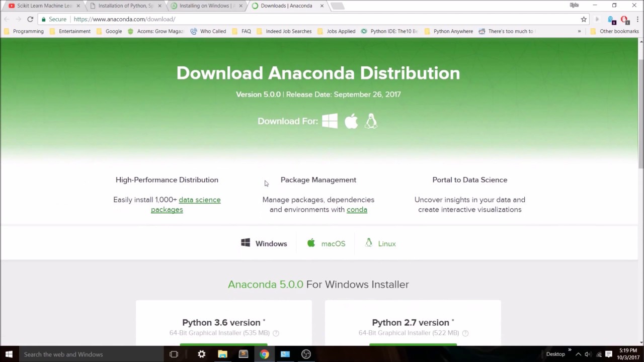Viewport: 644px width, 362px height.
Task: Click the Desktop toolbar label on taskbar
Action: pos(555,354)
